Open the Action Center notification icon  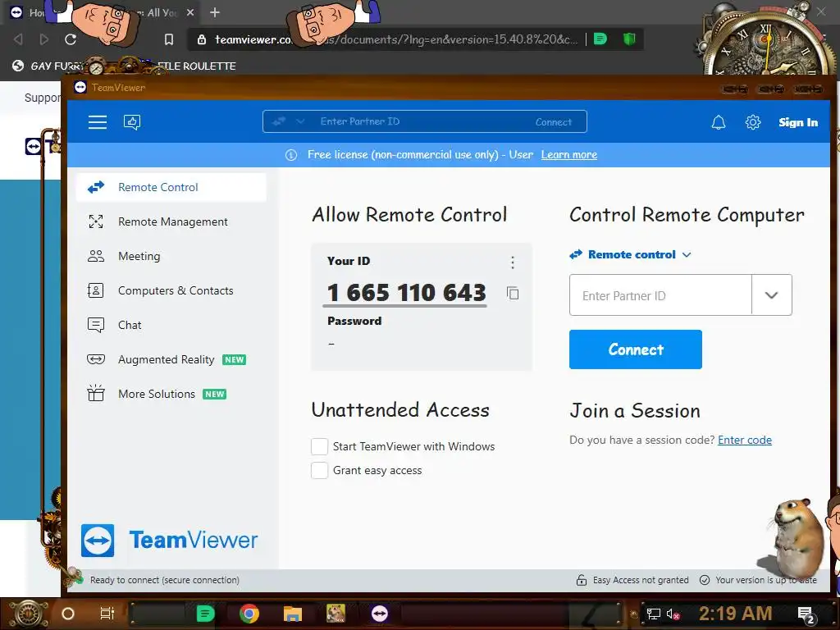click(806, 614)
